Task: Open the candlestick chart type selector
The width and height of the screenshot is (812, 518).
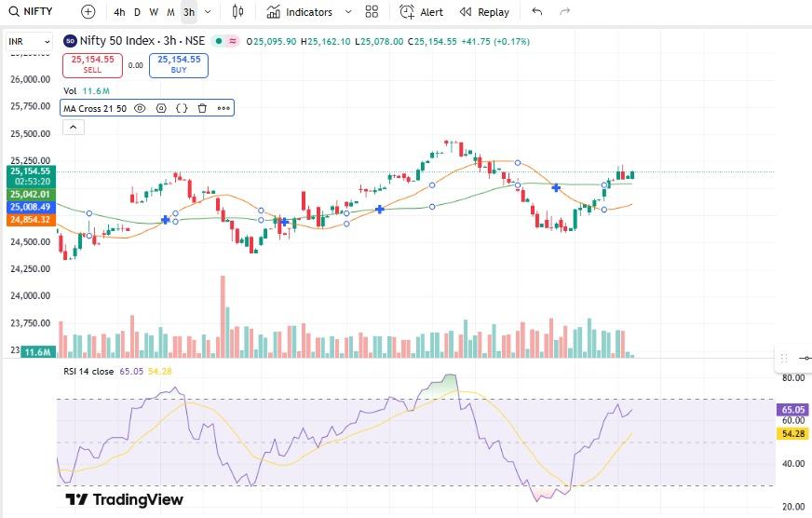Action: click(x=237, y=11)
